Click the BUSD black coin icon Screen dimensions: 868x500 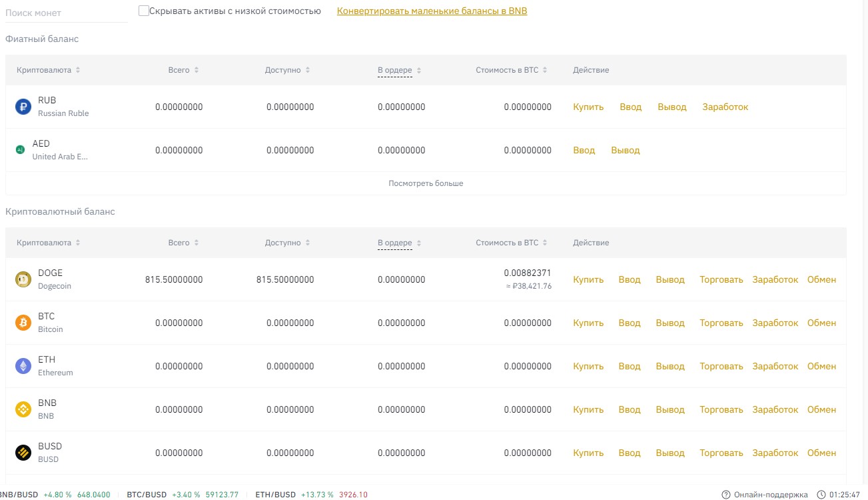click(23, 453)
